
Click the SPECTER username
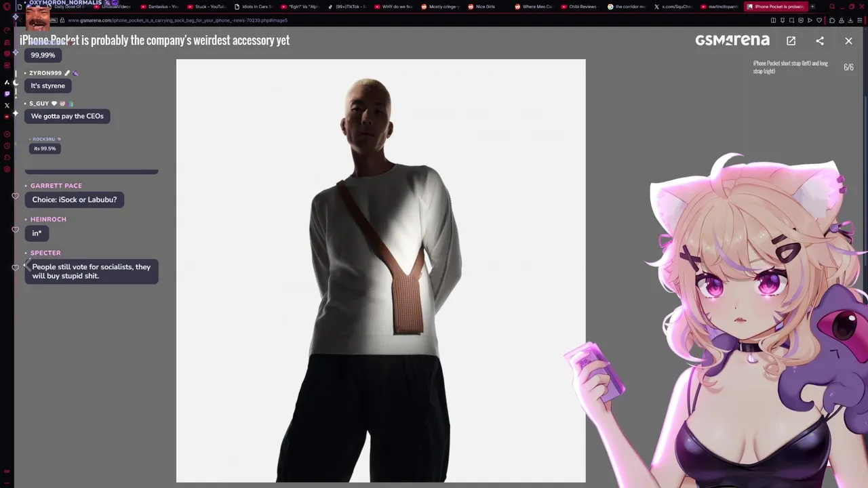[45, 253]
